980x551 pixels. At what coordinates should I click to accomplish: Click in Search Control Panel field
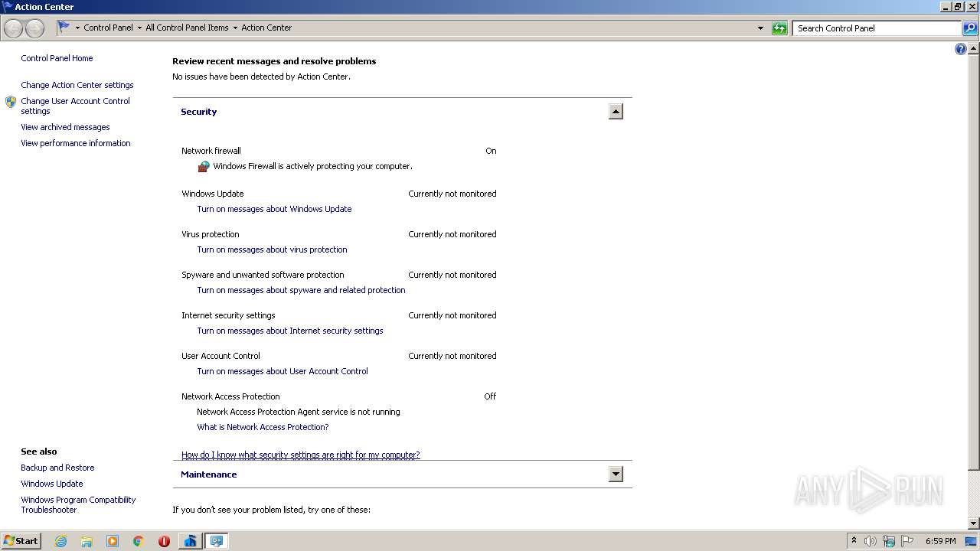(877, 28)
